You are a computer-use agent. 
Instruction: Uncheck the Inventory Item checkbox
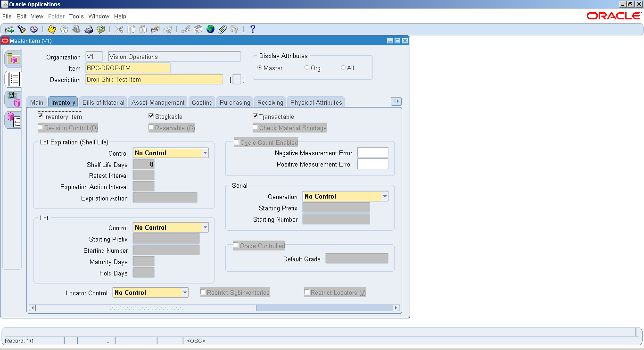pos(41,116)
